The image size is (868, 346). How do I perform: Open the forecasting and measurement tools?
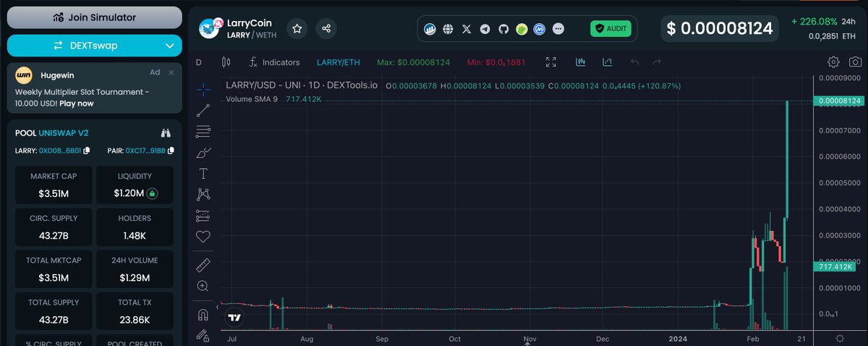pos(203,216)
